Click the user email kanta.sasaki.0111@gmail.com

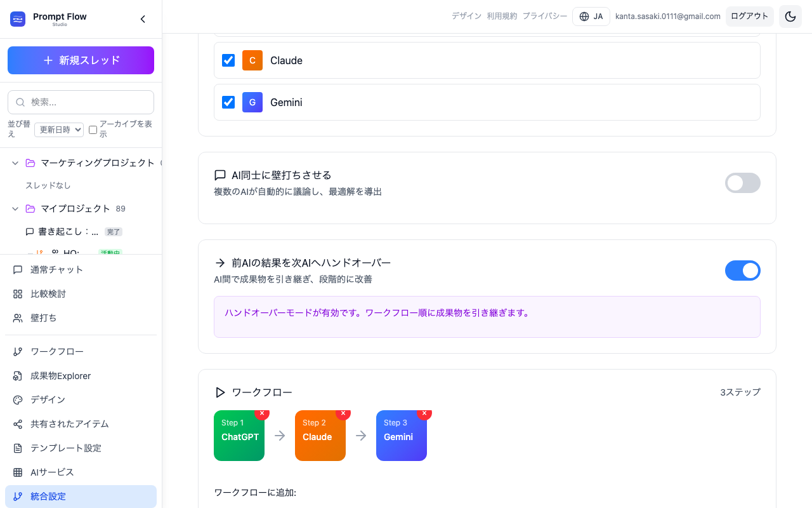pyautogui.click(x=668, y=17)
